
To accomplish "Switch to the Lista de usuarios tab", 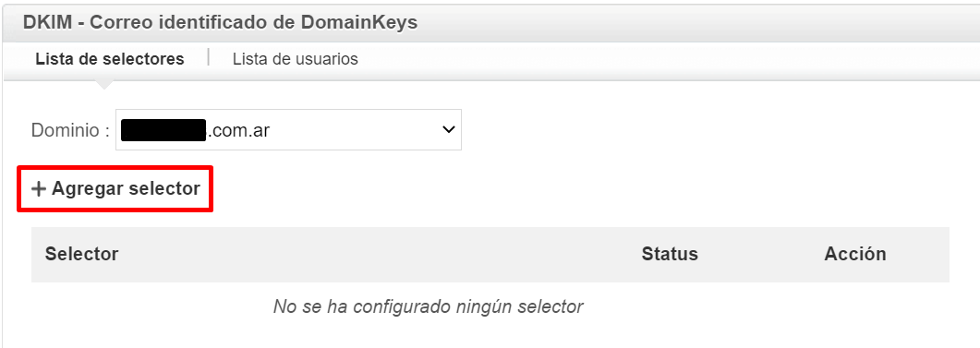I will [x=295, y=59].
